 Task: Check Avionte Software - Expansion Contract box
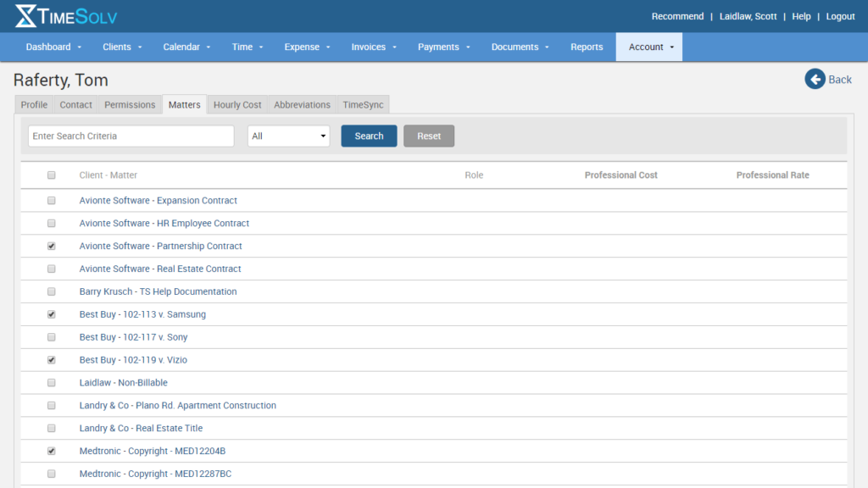coord(52,200)
